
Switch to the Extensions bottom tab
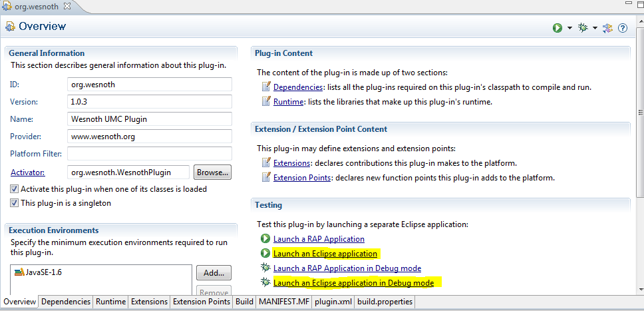tap(149, 302)
